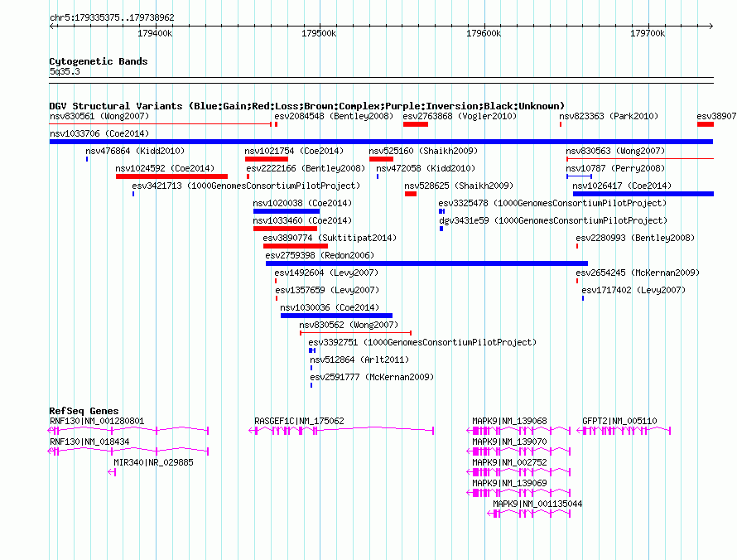Select the nsv1033706 (Coe2014) blue gain bar
The height and width of the screenshot is (560, 737).
[x=381, y=142]
